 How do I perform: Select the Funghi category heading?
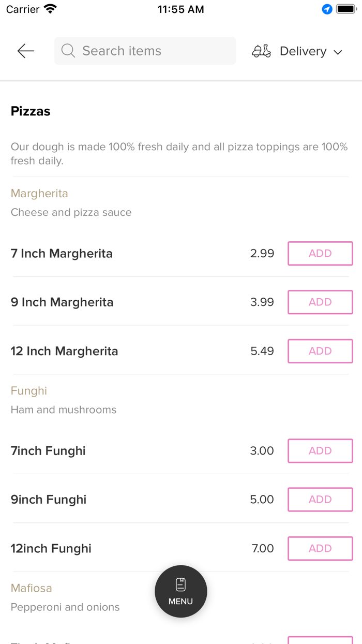click(x=29, y=391)
